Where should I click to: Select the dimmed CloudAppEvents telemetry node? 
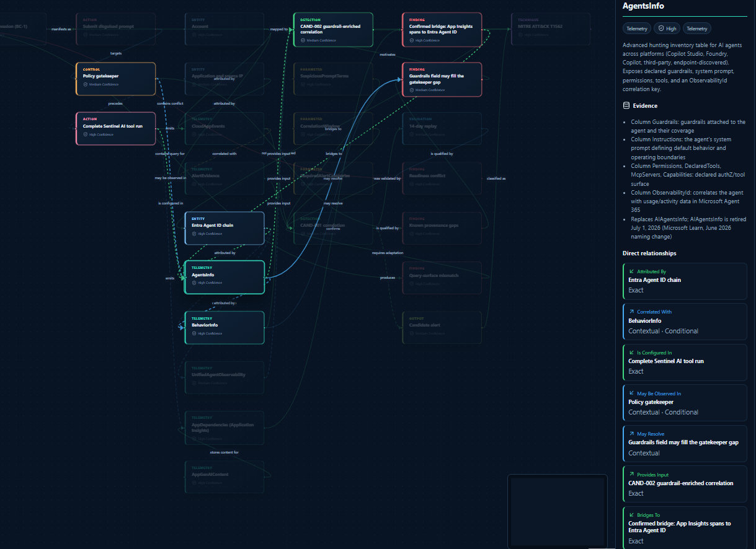point(225,129)
